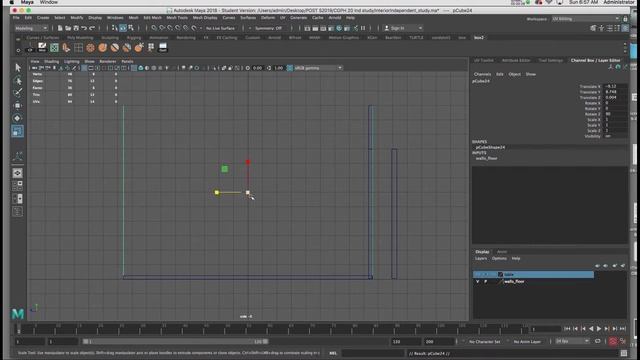Click the green scale handle on manipulator
Viewport: 640px width, 360px height.
224,169
